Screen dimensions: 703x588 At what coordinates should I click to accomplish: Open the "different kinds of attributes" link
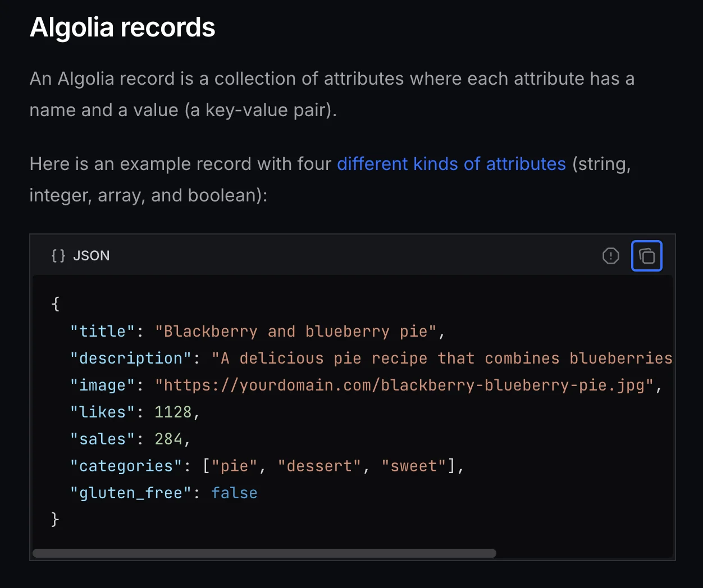(x=451, y=163)
